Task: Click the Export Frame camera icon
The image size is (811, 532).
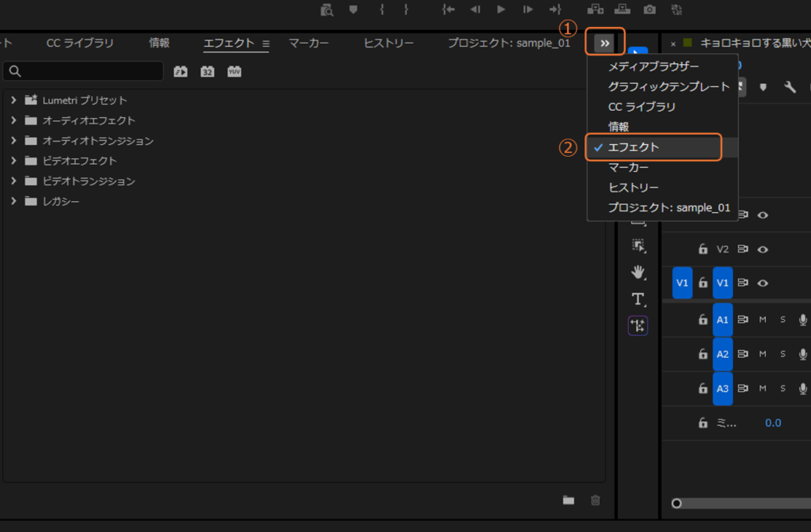Action: pyautogui.click(x=649, y=9)
